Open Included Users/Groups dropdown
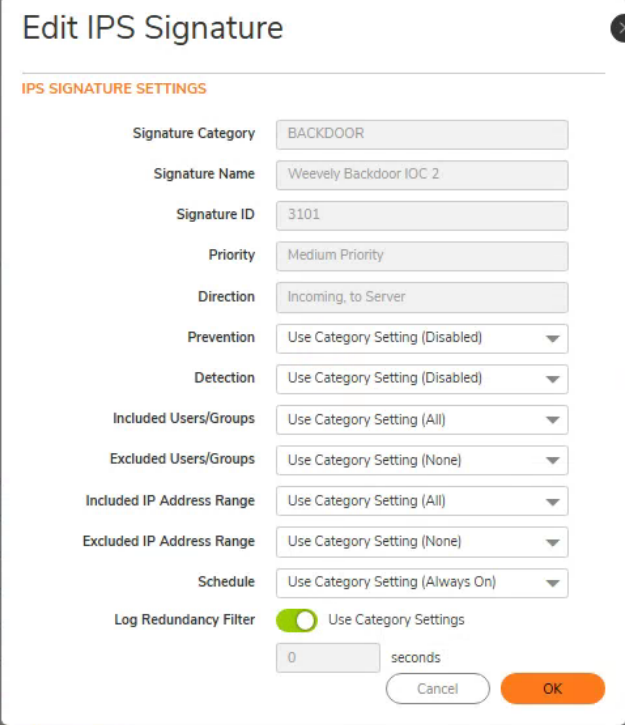This screenshot has width=625, height=725. 421,420
